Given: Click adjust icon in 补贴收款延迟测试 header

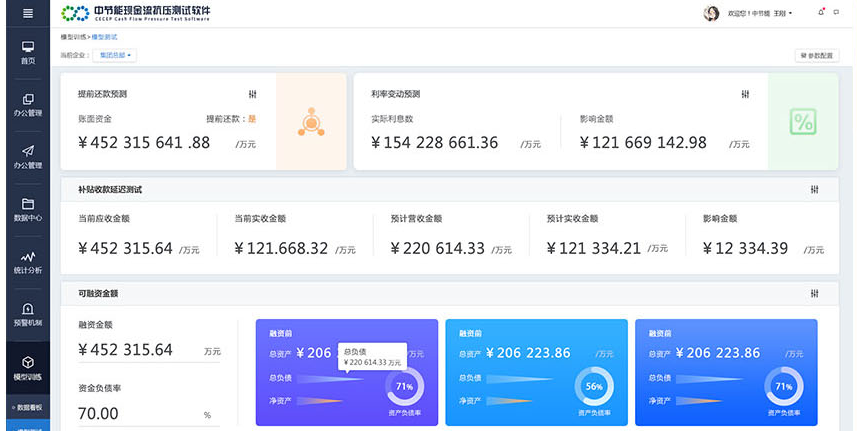Looking at the screenshot, I should (x=815, y=189).
